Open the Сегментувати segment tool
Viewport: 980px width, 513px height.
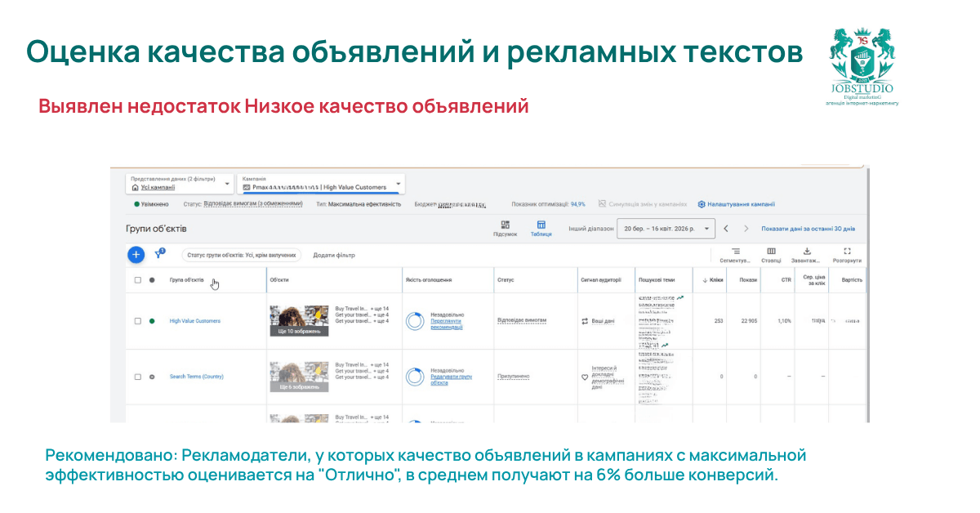click(736, 255)
